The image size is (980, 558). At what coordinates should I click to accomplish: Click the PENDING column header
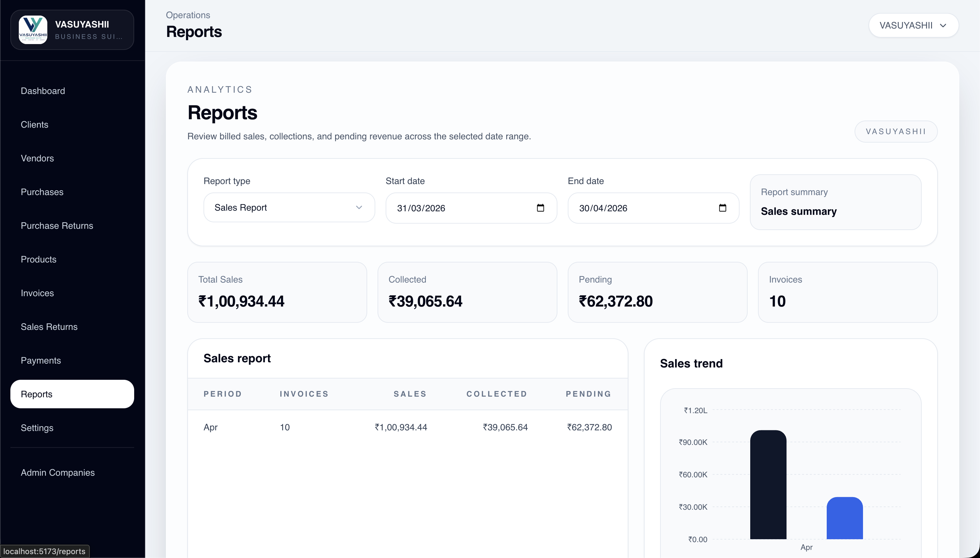pyautogui.click(x=589, y=394)
